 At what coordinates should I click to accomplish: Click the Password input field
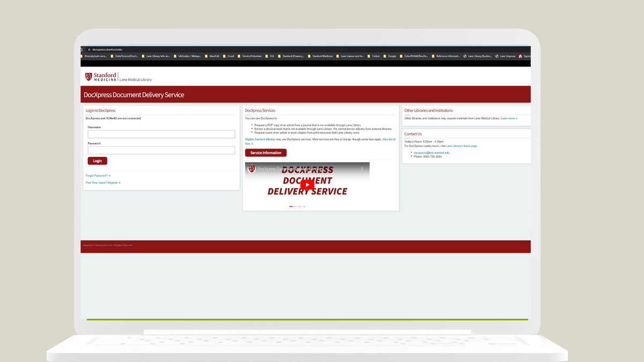tap(162, 151)
